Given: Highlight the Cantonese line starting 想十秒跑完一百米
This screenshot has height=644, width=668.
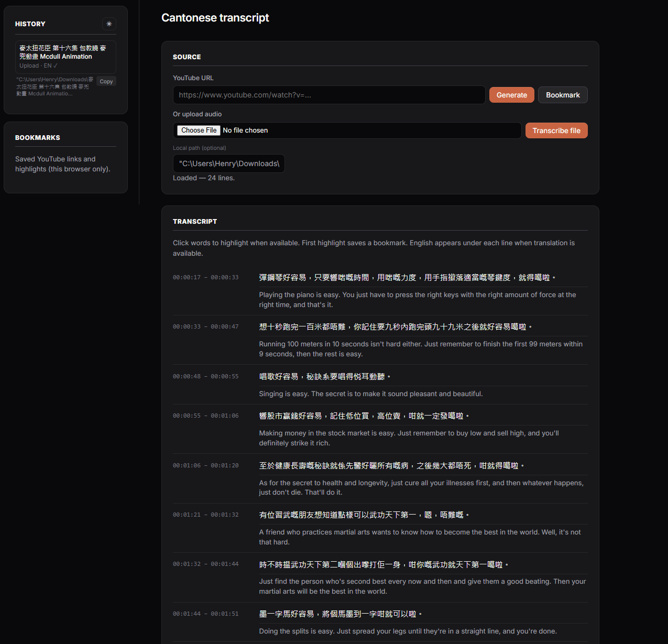Looking at the screenshot, I should pos(396,327).
